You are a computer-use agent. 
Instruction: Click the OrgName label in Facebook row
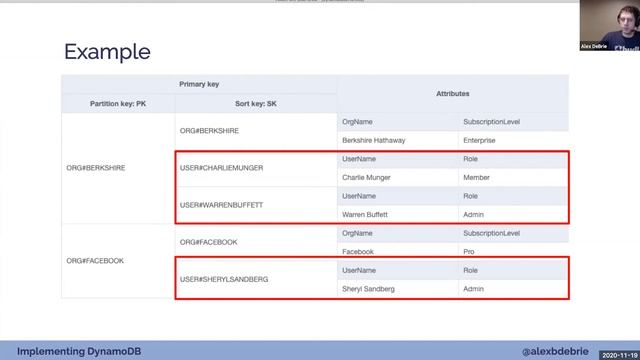coord(357,233)
